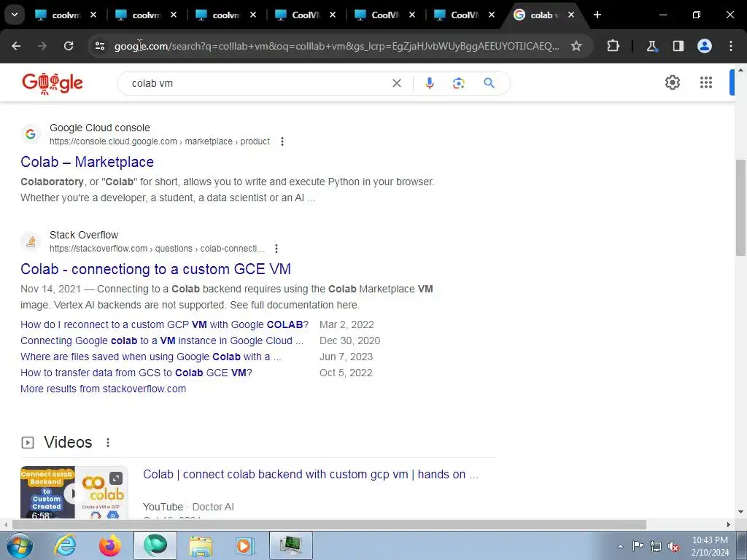Open 'Where are files saved when using Google Colab' link

click(150, 357)
